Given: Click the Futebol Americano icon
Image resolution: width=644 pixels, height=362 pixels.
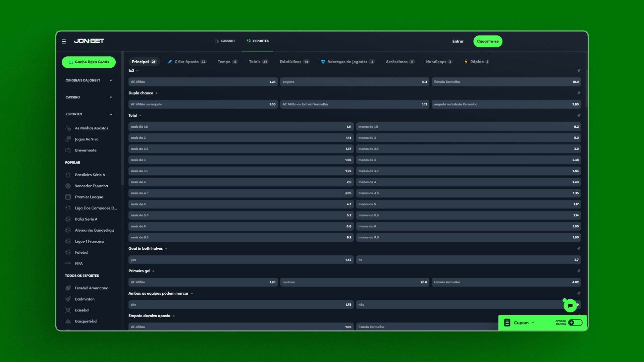Looking at the screenshot, I should click(x=68, y=288).
